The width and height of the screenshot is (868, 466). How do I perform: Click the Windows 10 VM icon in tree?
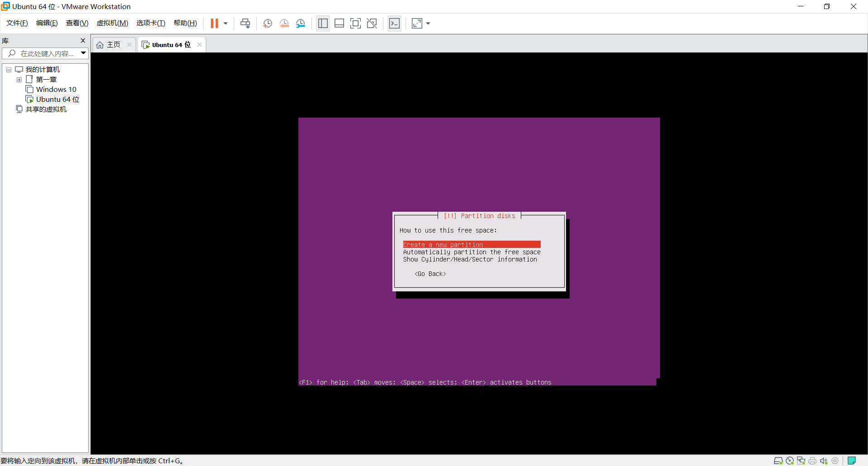click(29, 90)
